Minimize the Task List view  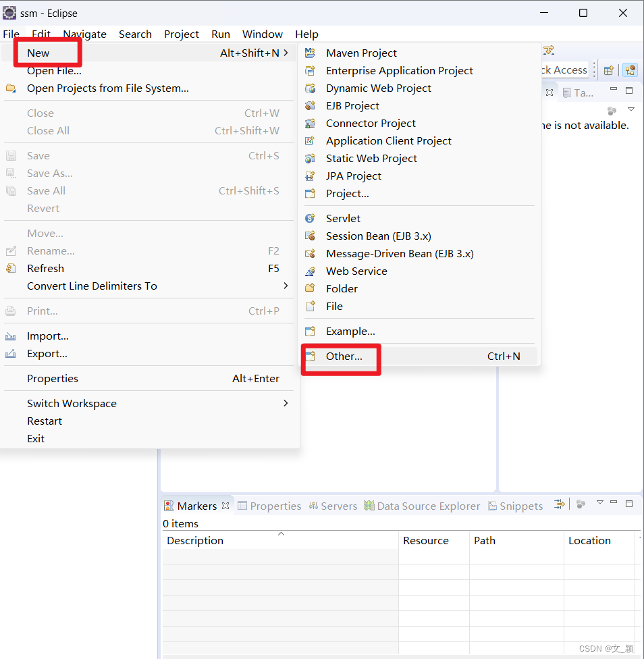[614, 90]
